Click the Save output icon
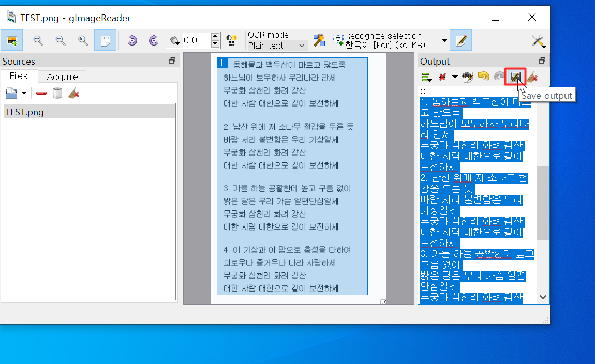595x364 pixels. [515, 77]
